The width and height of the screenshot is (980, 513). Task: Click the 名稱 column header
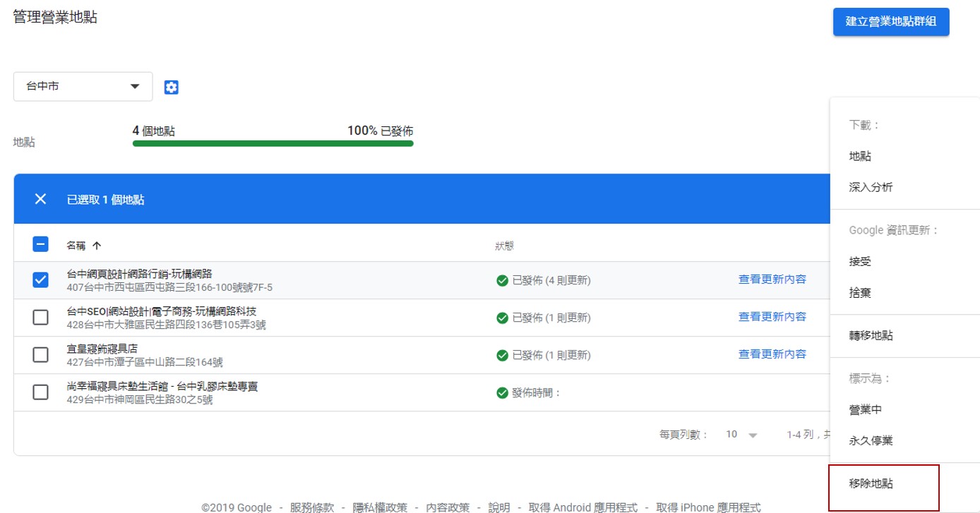(x=76, y=246)
